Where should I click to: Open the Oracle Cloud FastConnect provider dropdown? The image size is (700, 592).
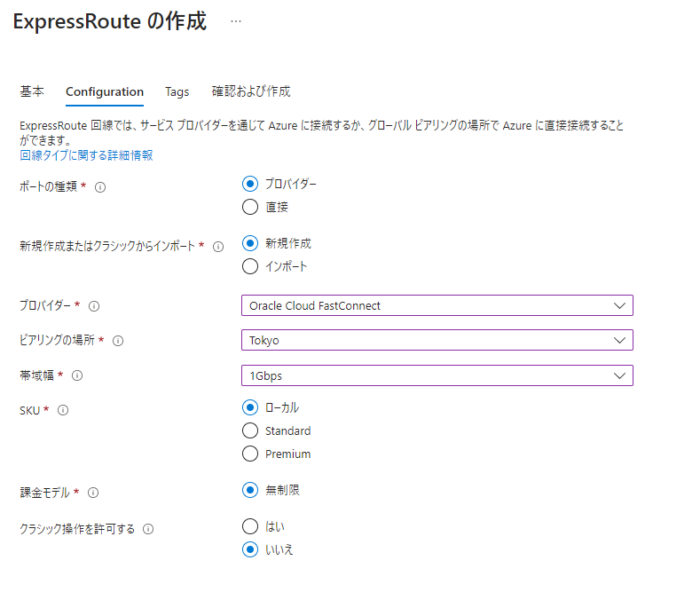(437, 305)
